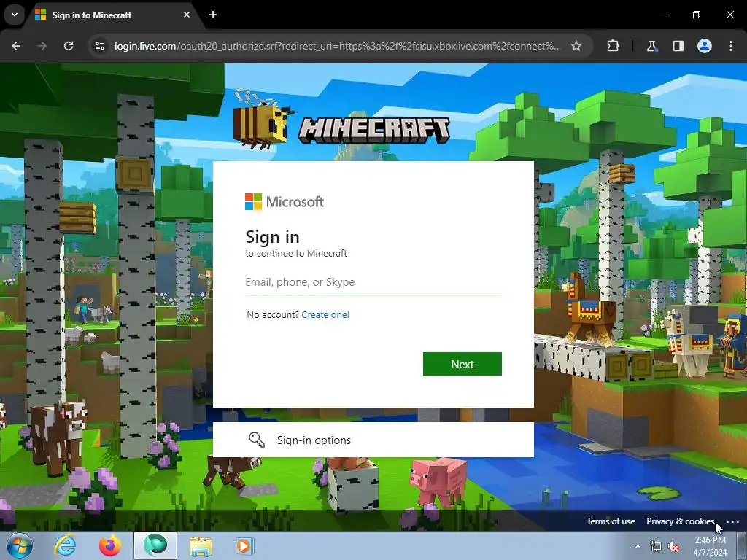The width and height of the screenshot is (747, 560).
Task: Open a new browser tab
Action: [213, 15]
